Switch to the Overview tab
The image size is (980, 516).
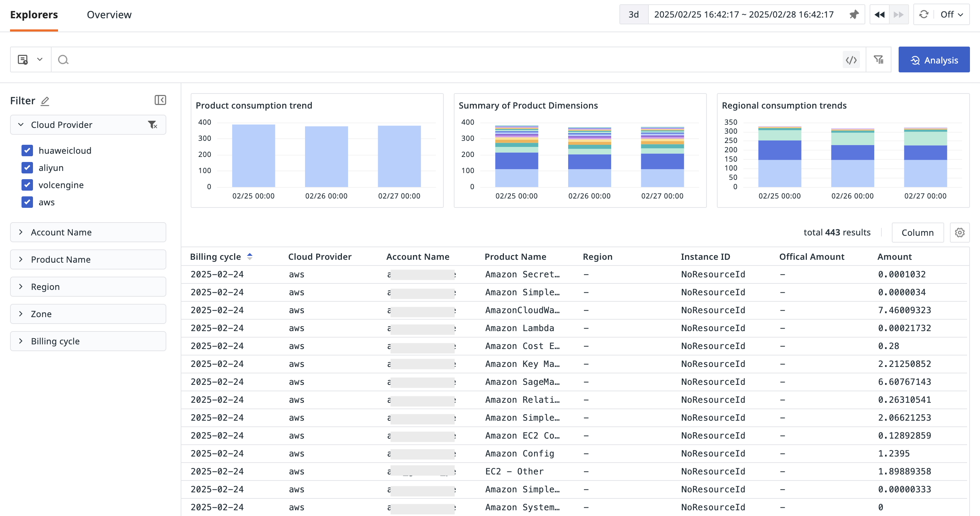pos(109,15)
